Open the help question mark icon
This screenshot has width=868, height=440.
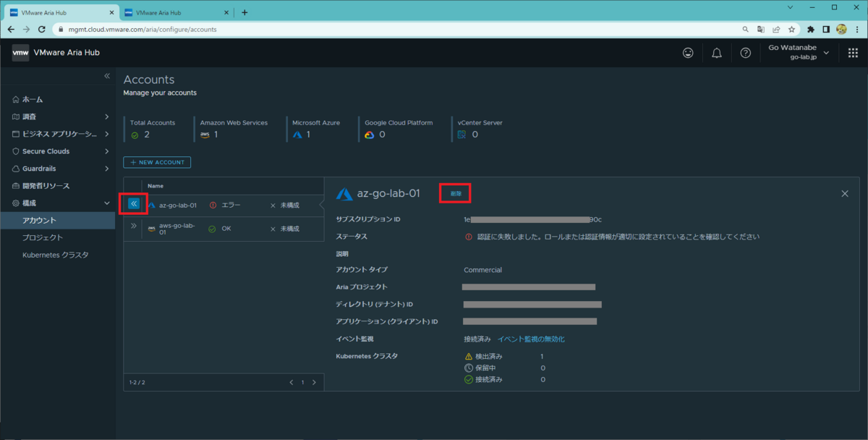pyautogui.click(x=746, y=53)
